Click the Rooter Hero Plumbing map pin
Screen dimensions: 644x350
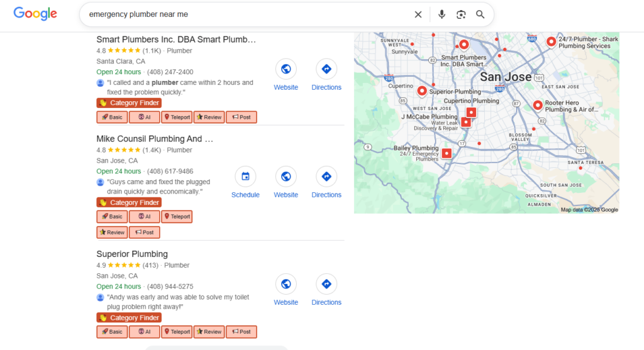(x=537, y=106)
